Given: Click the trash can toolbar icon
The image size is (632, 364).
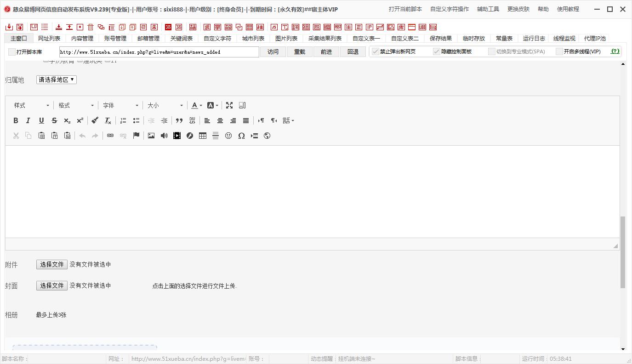Looking at the screenshot, I should coord(91,27).
